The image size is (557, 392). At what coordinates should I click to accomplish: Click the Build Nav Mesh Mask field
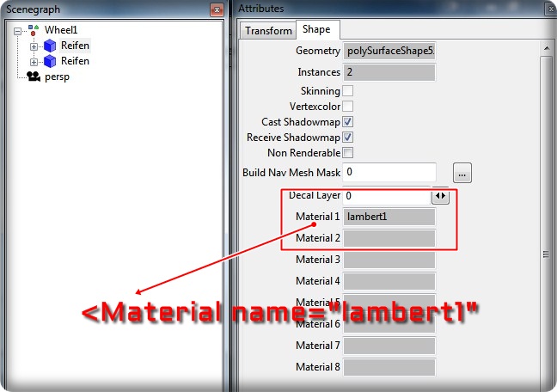click(389, 173)
